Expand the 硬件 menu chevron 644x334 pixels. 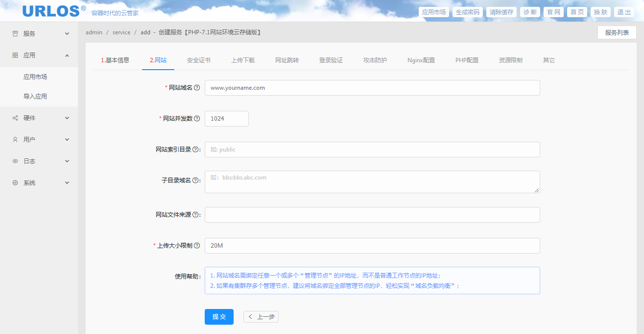click(x=67, y=118)
